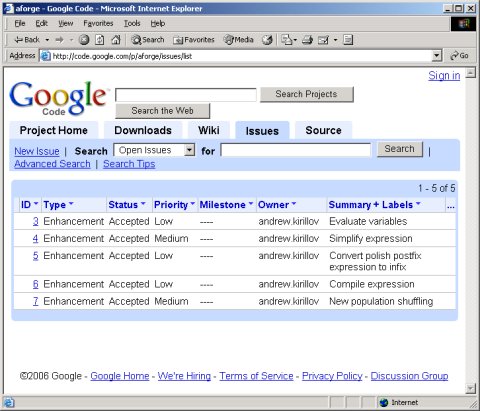Expand the address bar dropdown arrow

(x=436, y=56)
